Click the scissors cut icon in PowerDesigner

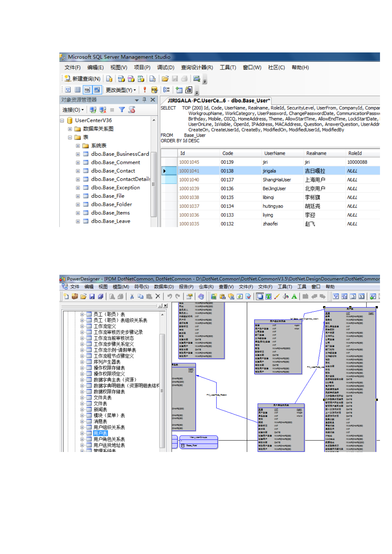132,297
